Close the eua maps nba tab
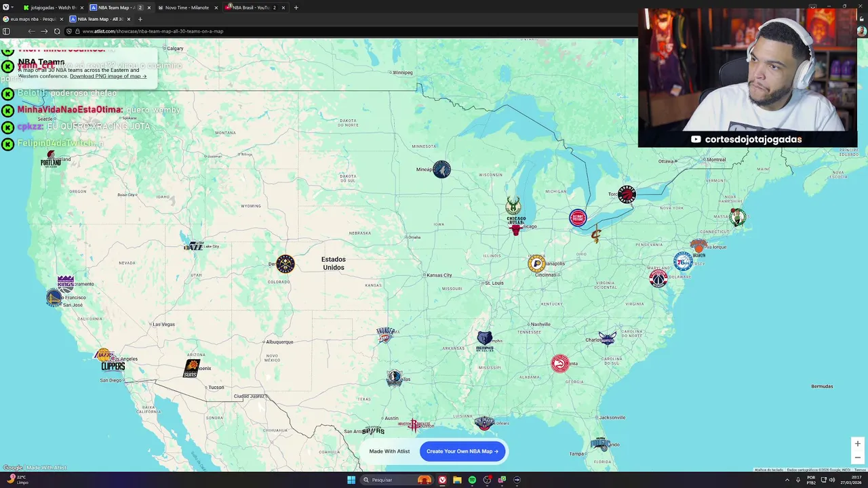 point(61,19)
